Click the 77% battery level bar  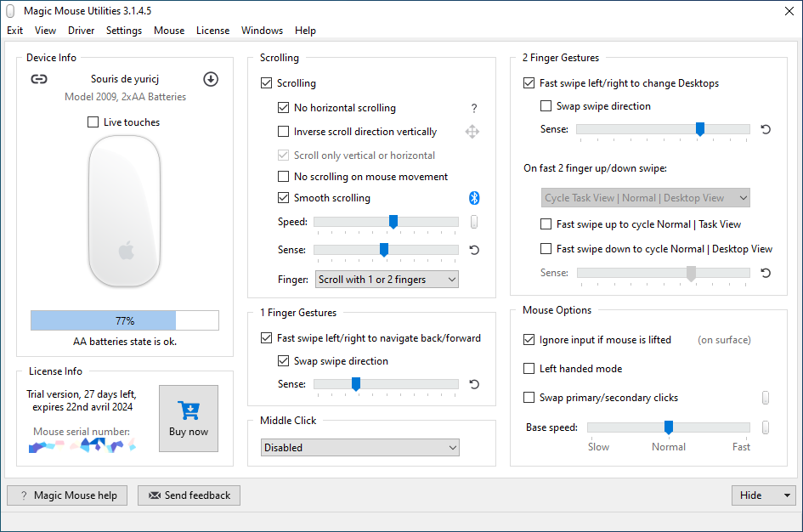pyautogui.click(x=124, y=320)
